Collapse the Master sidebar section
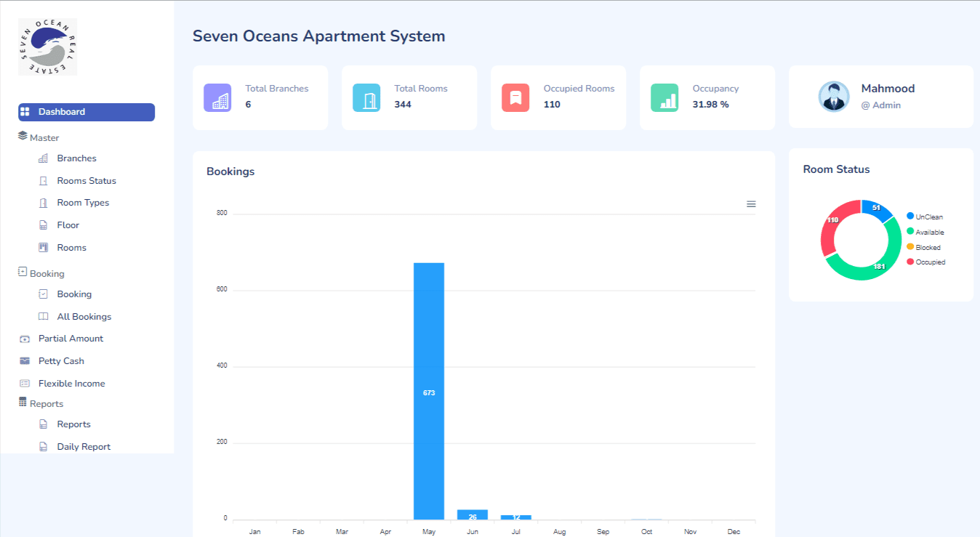Image resolution: width=980 pixels, height=537 pixels. click(x=44, y=137)
